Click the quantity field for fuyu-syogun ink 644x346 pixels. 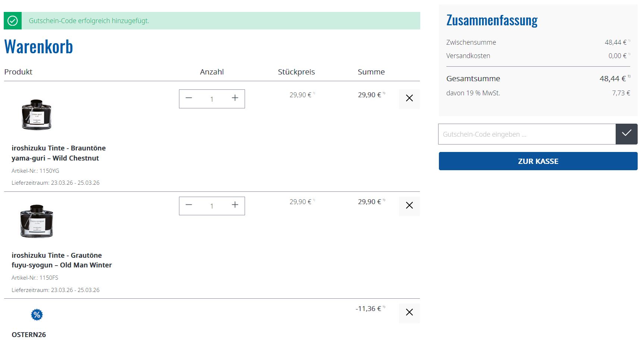click(212, 206)
